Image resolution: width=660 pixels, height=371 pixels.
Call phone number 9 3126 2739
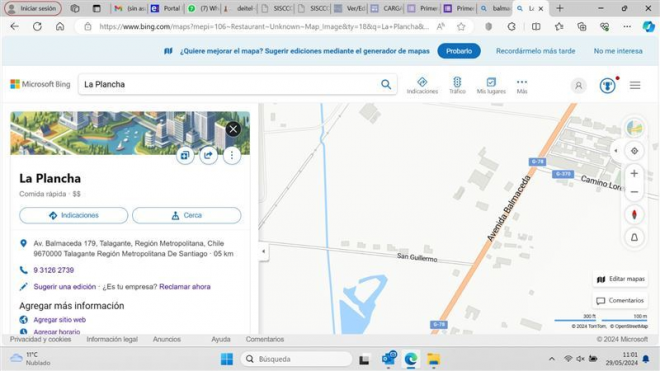[54, 270]
